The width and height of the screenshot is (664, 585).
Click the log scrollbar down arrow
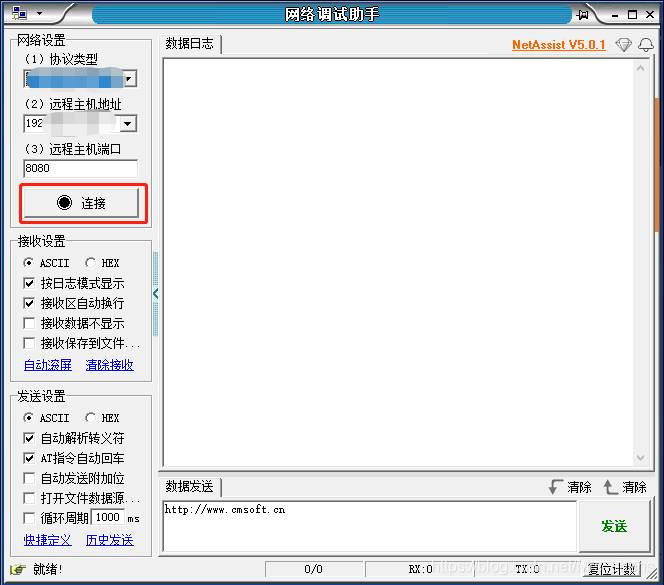[641, 457]
